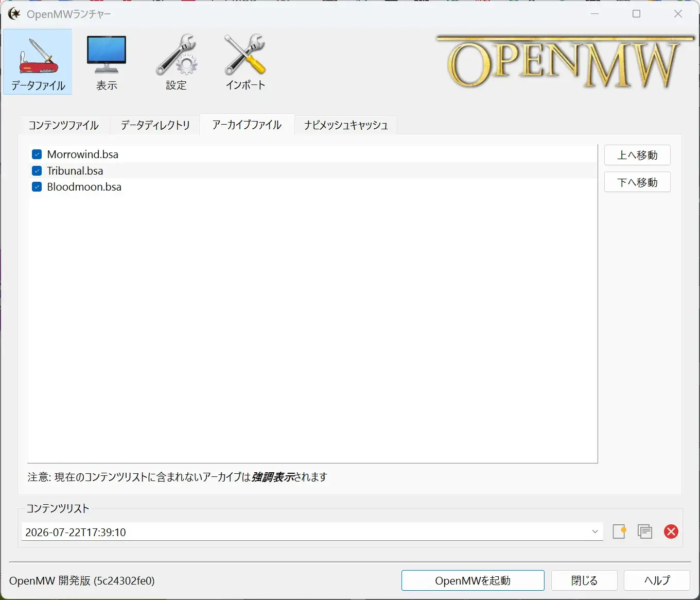Viewport: 700px width, 600px height.
Task: Click the 上へ移動 button
Action: 637,155
